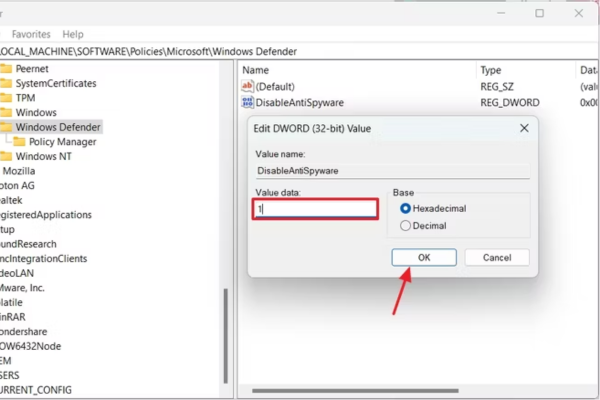Select the WOW6432Node tree entry
The image size is (600, 400).
(30, 346)
